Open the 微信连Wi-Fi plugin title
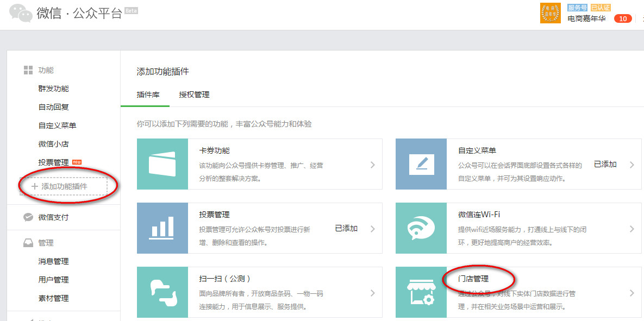The image size is (644, 321). [479, 215]
